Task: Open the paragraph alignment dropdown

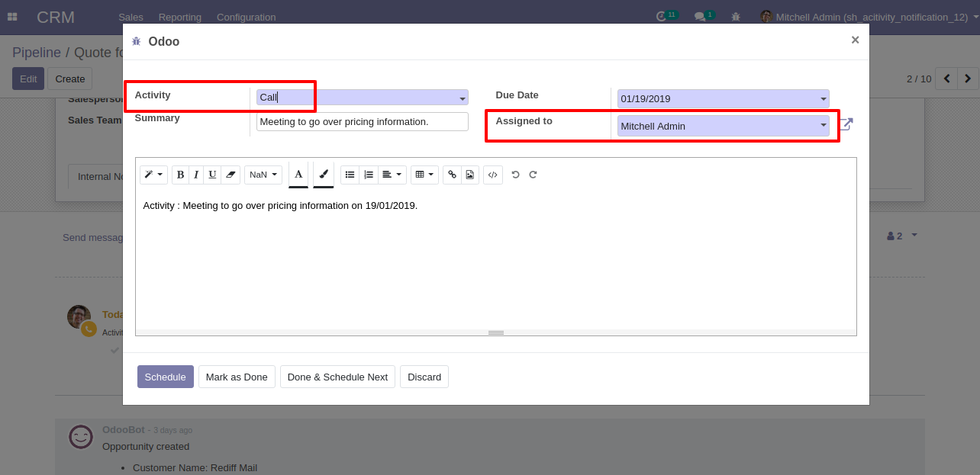Action: (392, 175)
